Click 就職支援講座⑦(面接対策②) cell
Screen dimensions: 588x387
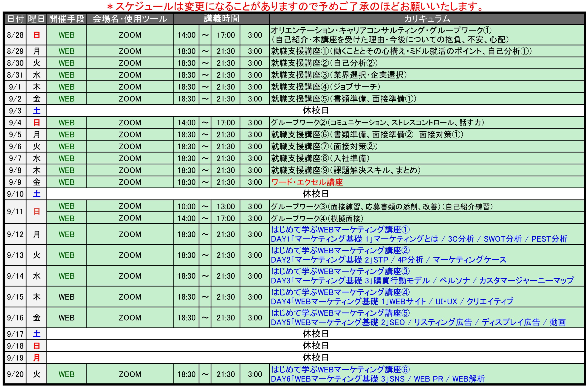[x=427, y=146]
